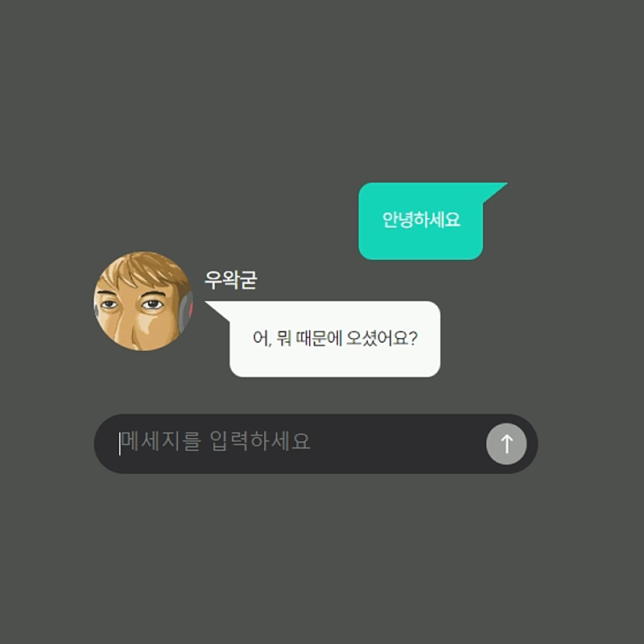Click the word 입력하세요 in the placeholder
644x644 pixels.
pos(259,441)
